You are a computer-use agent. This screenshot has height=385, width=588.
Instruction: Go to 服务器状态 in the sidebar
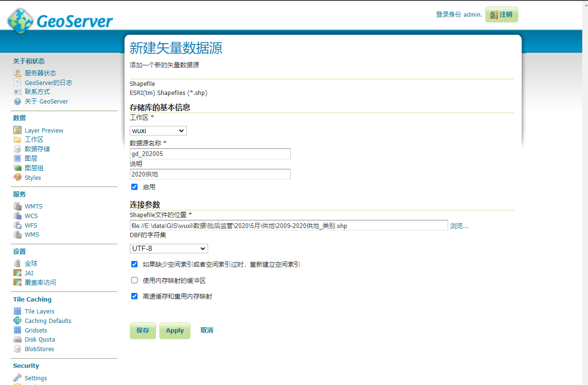click(40, 73)
